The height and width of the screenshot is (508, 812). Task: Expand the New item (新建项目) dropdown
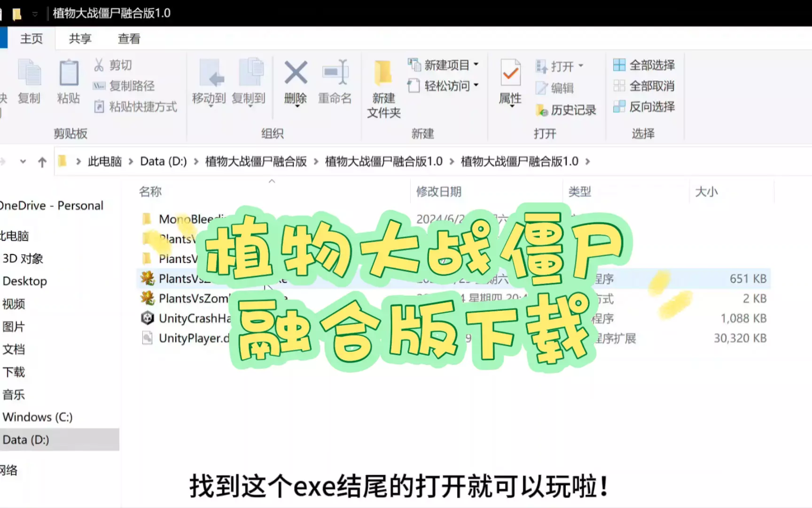tap(476, 64)
